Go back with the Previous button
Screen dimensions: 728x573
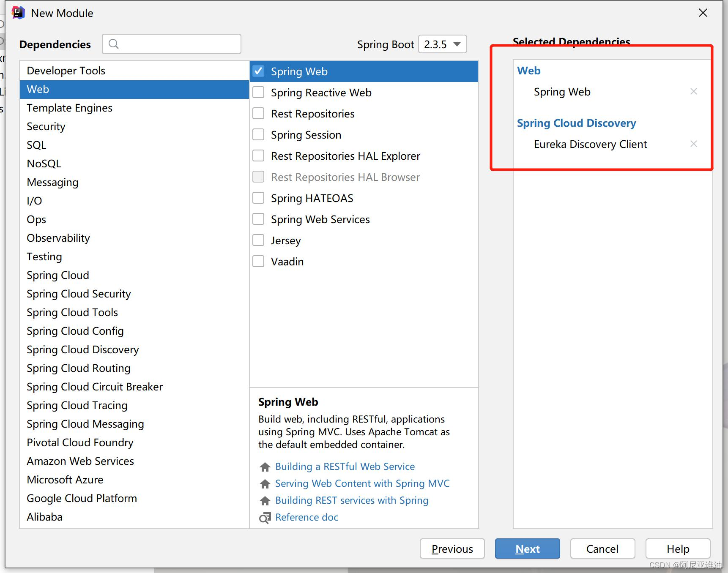point(452,548)
